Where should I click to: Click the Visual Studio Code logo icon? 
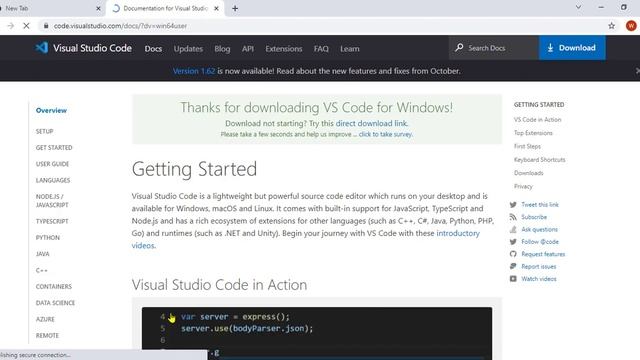(x=42, y=48)
